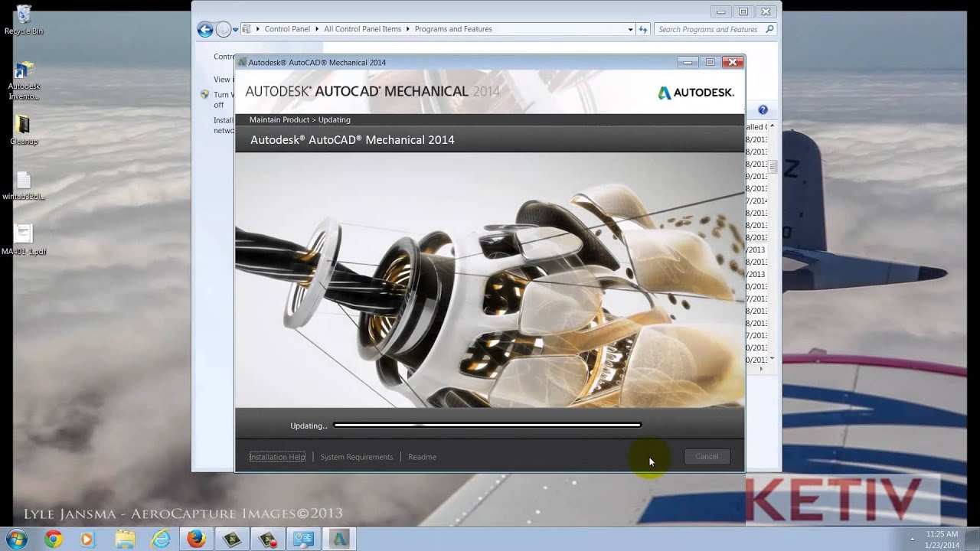Open the address bar history dropdown arrow

point(630,29)
